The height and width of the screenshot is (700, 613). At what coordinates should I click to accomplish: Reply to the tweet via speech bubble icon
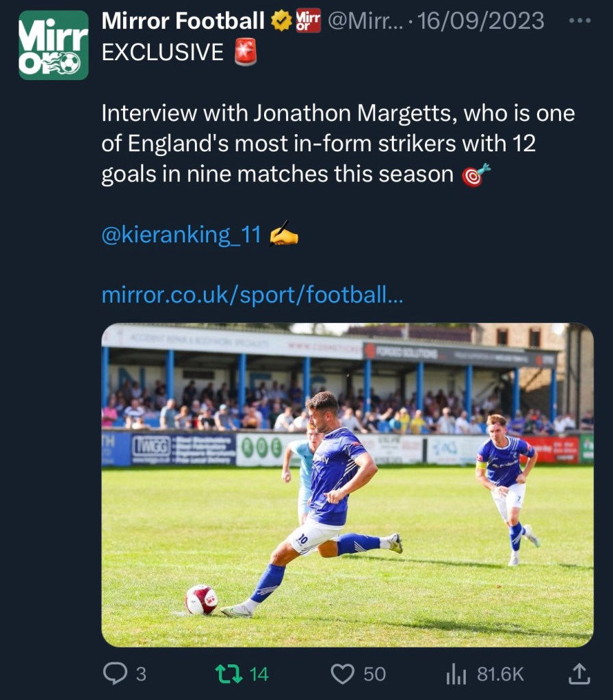(x=114, y=674)
